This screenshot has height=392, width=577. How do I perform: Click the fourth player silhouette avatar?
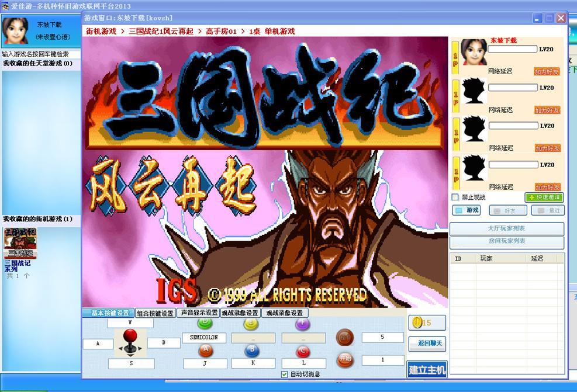pyautogui.click(x=474, y=168)
